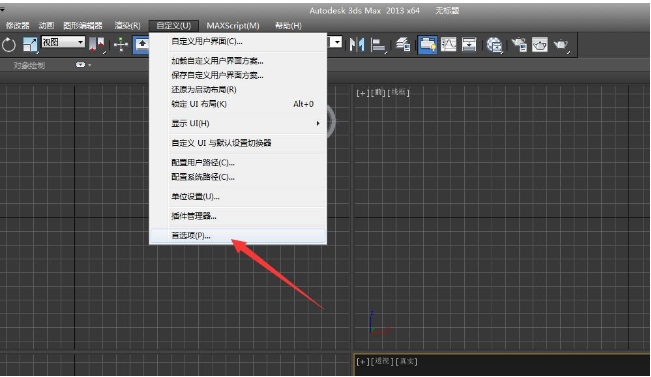Open 插件管理器... from the menu
The width and height of the screenshot is (651, 377).
click(x=238, y=216)
